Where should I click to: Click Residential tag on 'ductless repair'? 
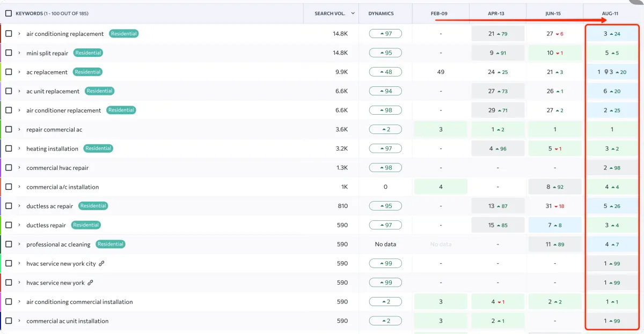pos(86,225)
